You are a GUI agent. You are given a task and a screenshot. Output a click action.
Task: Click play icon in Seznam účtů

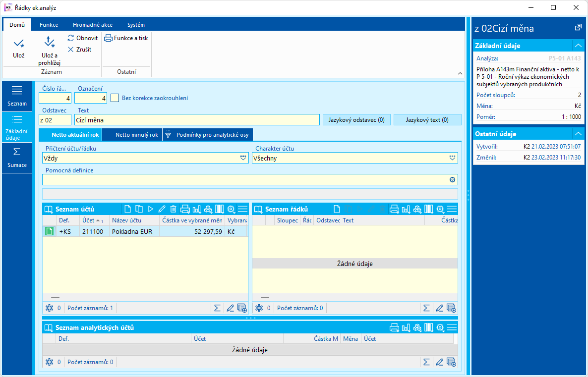[x=151, y=209]
